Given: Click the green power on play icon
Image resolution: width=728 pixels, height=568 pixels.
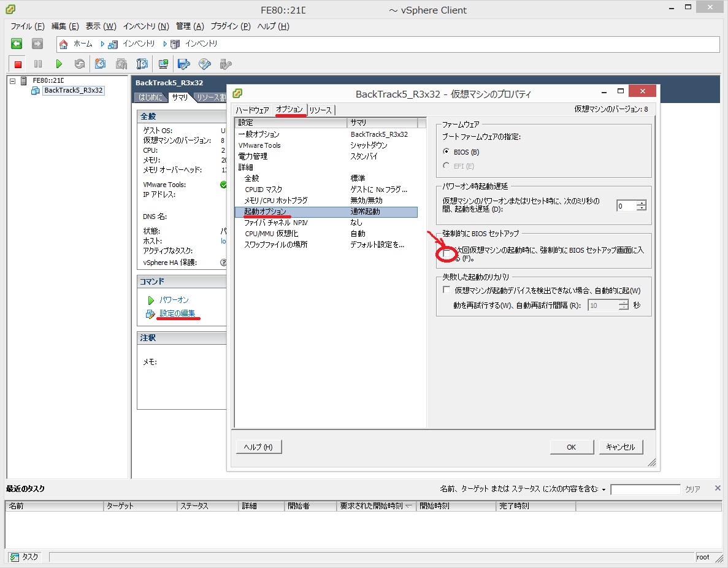Looking at the screenshot, I should pyautogui.click(x=59, y=64).
